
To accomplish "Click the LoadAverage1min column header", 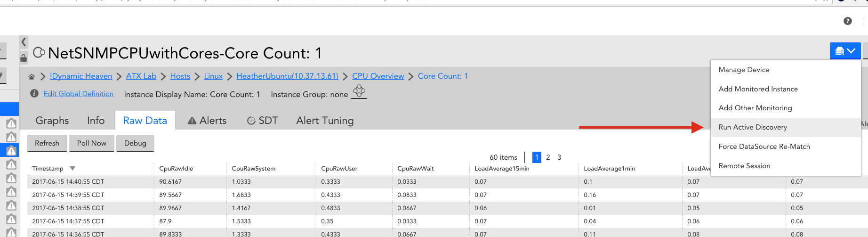I will (610, 169).
